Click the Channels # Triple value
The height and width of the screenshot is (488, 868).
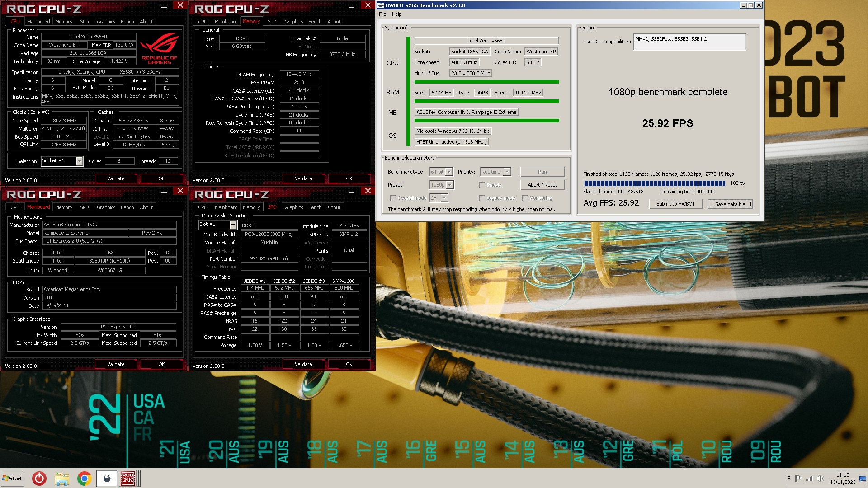[342, 38]
